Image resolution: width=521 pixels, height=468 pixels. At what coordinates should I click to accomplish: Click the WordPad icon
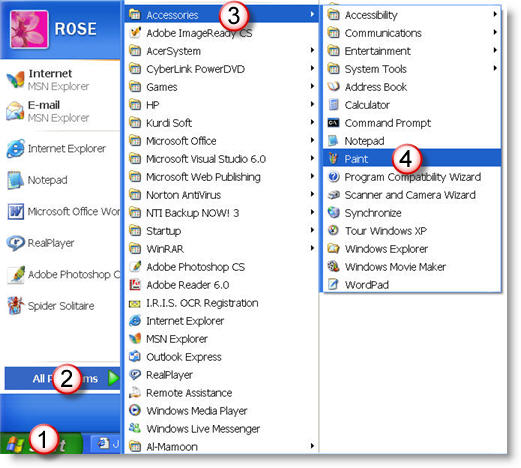333,284
